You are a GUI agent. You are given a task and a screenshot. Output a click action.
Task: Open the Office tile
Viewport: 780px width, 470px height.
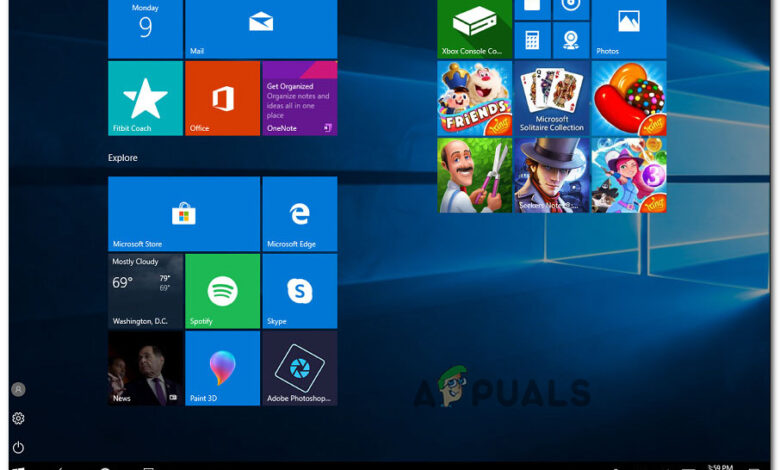222,98
